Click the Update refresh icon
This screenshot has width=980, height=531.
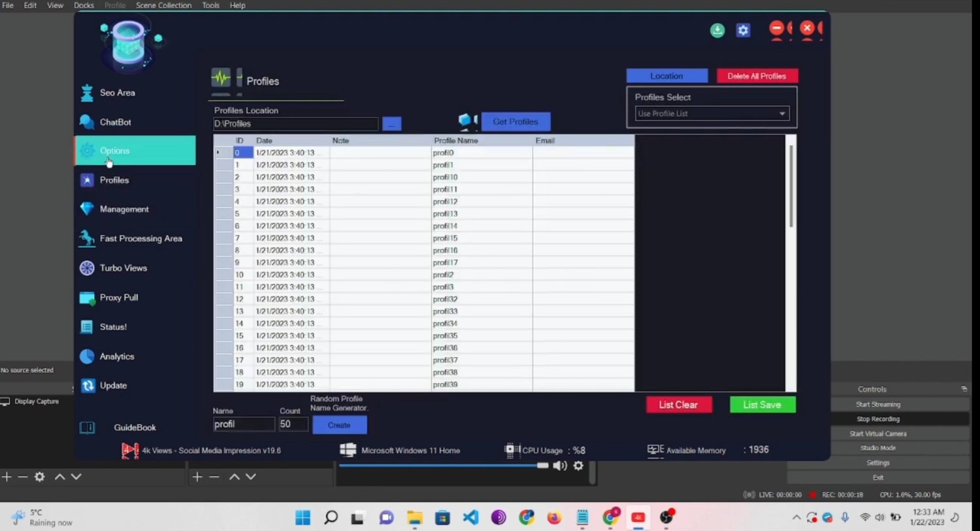tap(88, 386)
